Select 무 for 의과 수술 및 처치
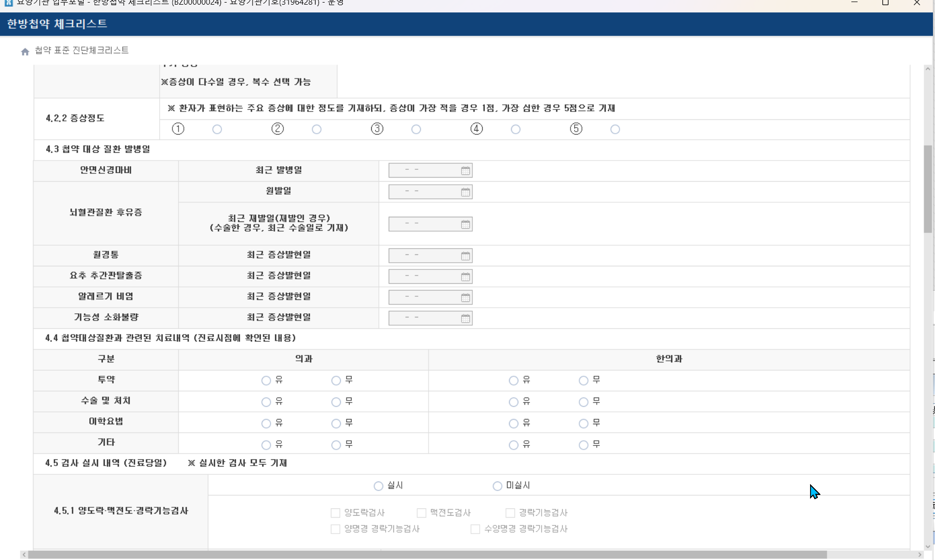This screenshot has width=935, height=560. pyautogui.click(x=336, y=402)
